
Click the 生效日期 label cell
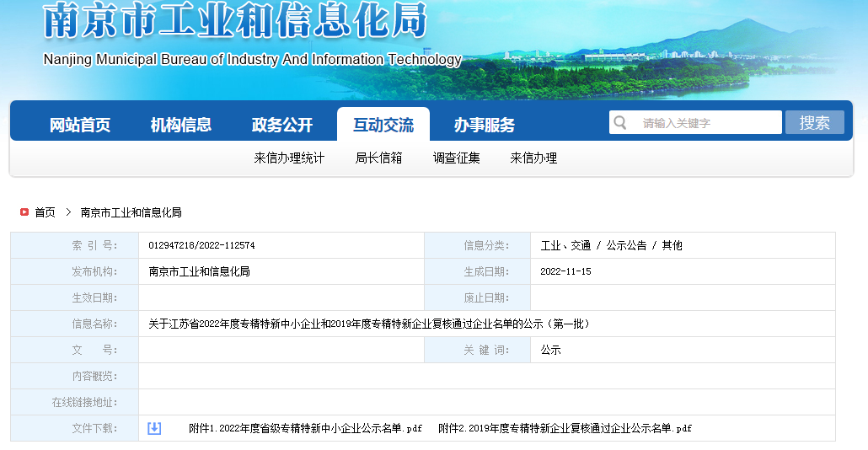pos(75,297)
